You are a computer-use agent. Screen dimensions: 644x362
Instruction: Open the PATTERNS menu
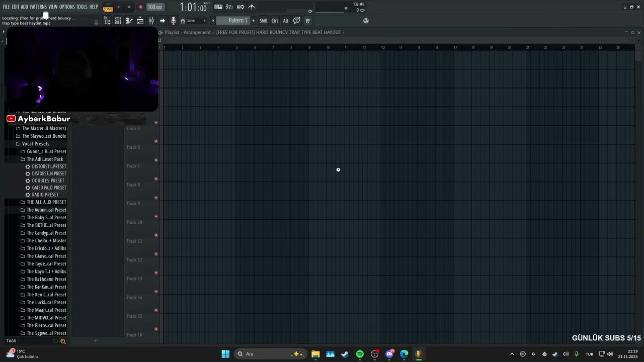tap(38, 7)
